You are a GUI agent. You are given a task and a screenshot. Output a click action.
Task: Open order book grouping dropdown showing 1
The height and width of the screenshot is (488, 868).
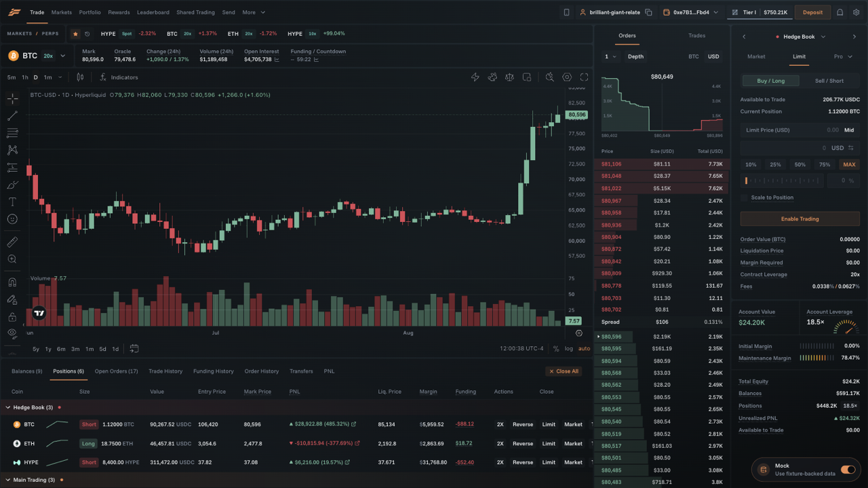tap(610, 56)
